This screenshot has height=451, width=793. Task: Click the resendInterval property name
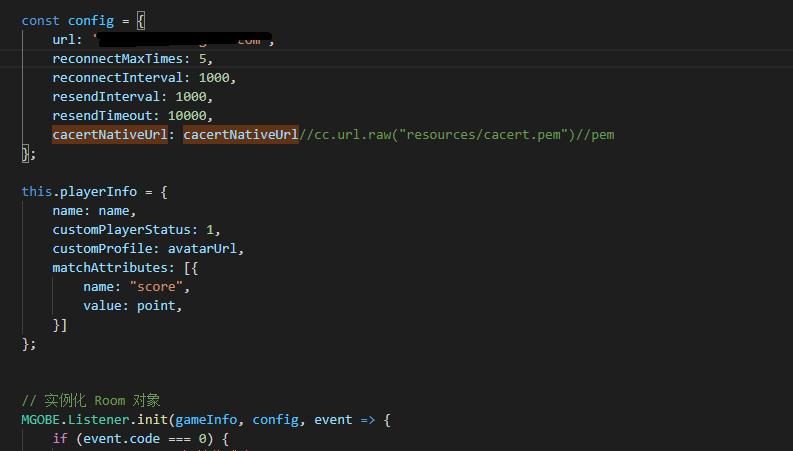[110, 97]
